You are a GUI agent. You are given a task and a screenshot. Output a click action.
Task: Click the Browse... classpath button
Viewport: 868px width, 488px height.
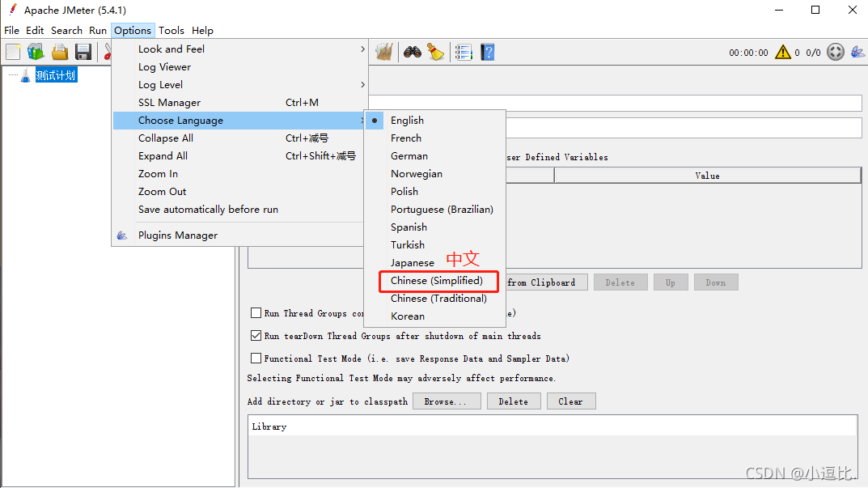(x=445, y=401)
